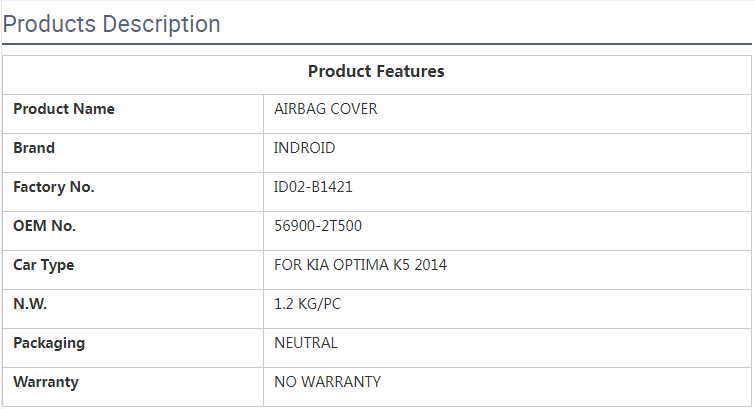Click the "Warranty" label cell
Screen dimensions: 755x409
[46, 382]
